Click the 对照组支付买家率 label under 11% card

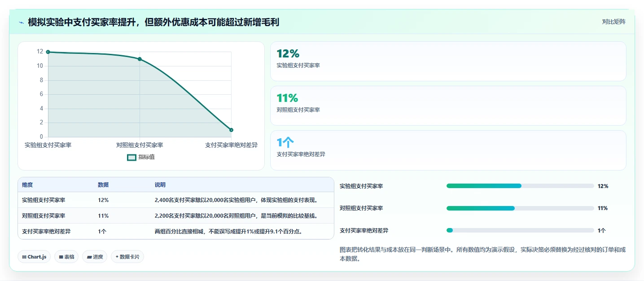pyautogui.click(x=298, y=110)
